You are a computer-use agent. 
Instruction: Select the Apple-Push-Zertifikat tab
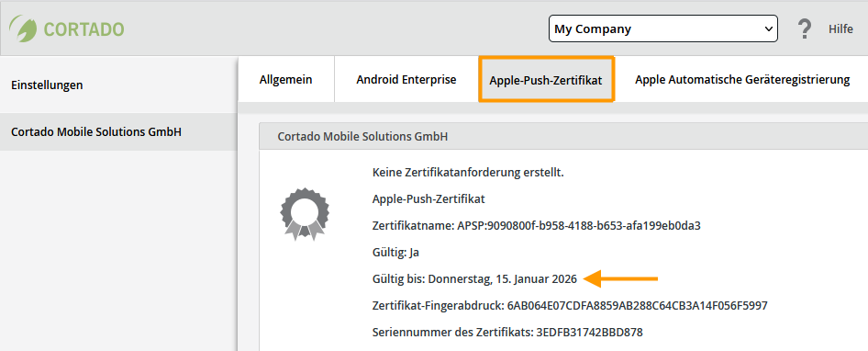coord(546,80)
